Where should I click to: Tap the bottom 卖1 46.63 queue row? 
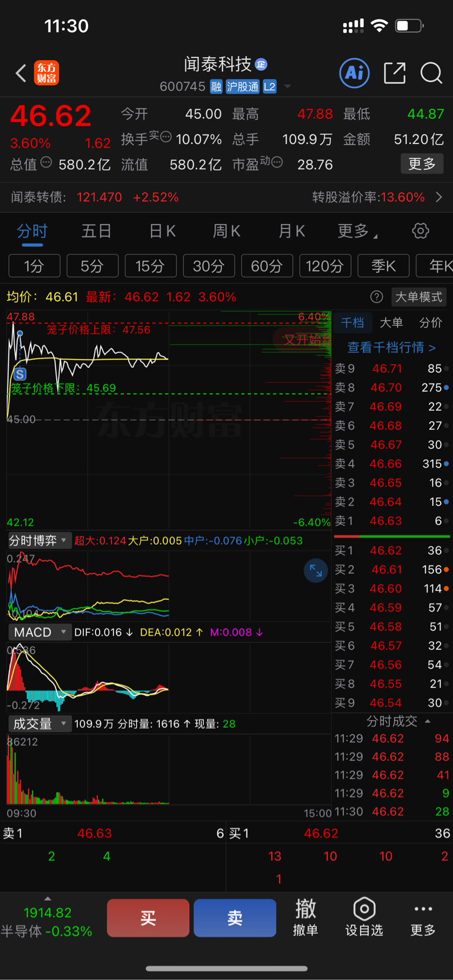[x=113, y=833]
